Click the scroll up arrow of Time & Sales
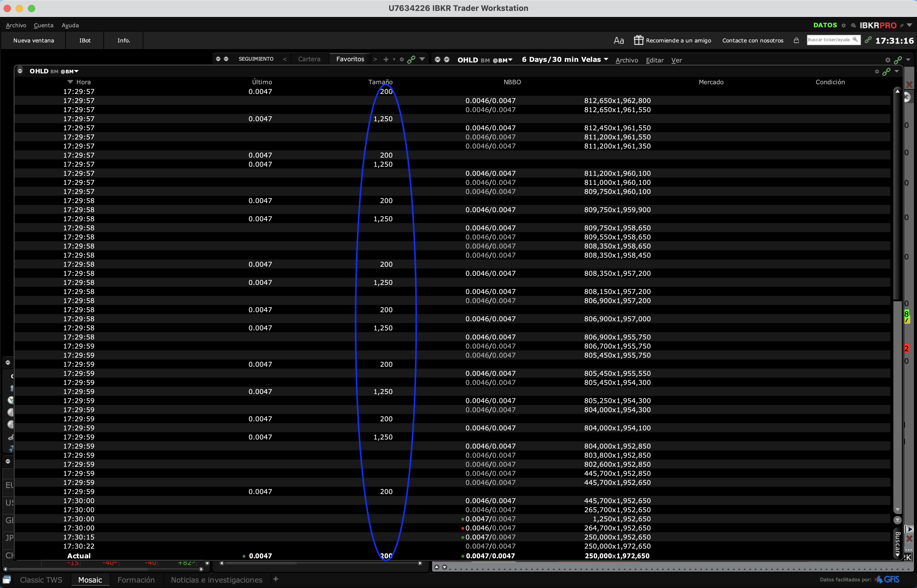Image resolution: width=917 pixels, height=588 pixels. pyautogui.click(x=898, y=91)
